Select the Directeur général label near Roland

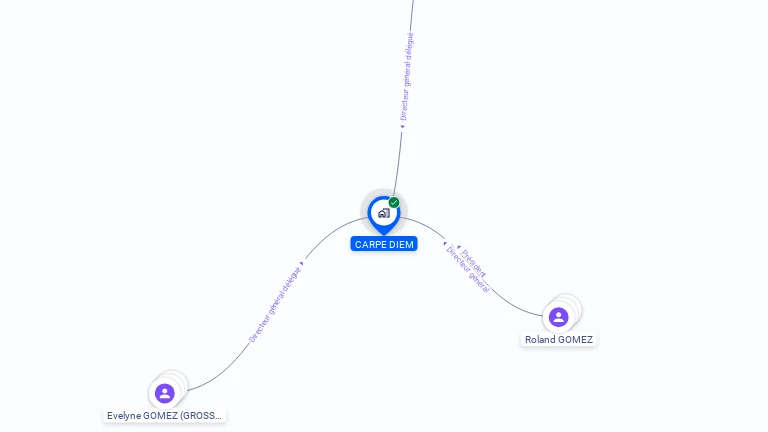coord(468,269)
